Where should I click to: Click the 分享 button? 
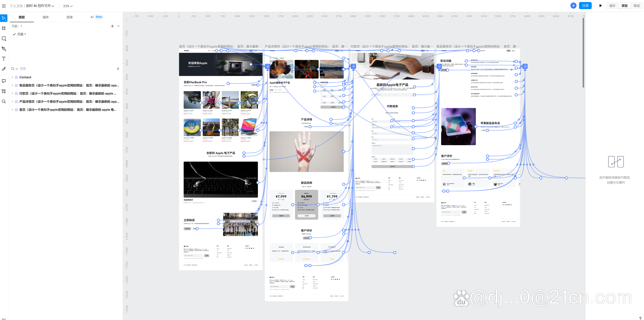click(x=585, y=6)
